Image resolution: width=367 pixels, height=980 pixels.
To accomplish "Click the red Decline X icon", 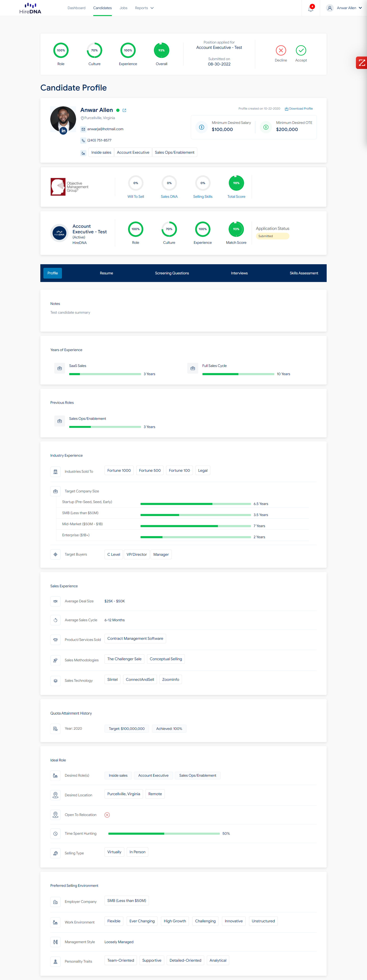I will (281, 50).
